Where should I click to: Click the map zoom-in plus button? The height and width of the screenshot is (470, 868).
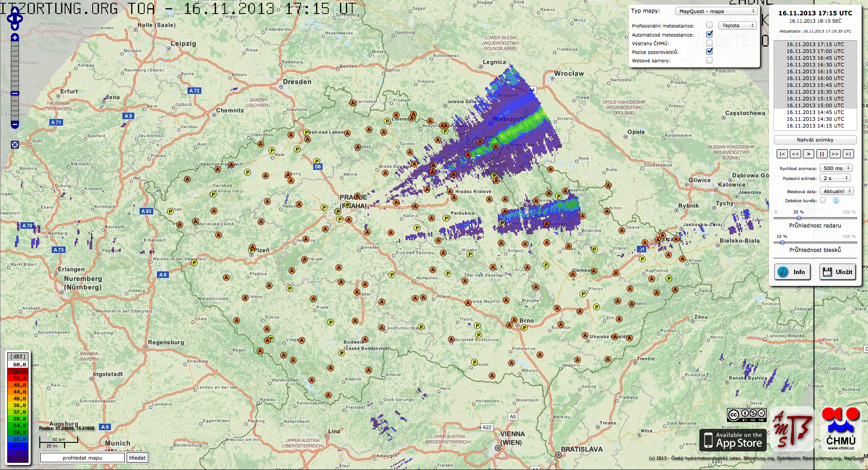pyautogui.click(x=15, y=38)
